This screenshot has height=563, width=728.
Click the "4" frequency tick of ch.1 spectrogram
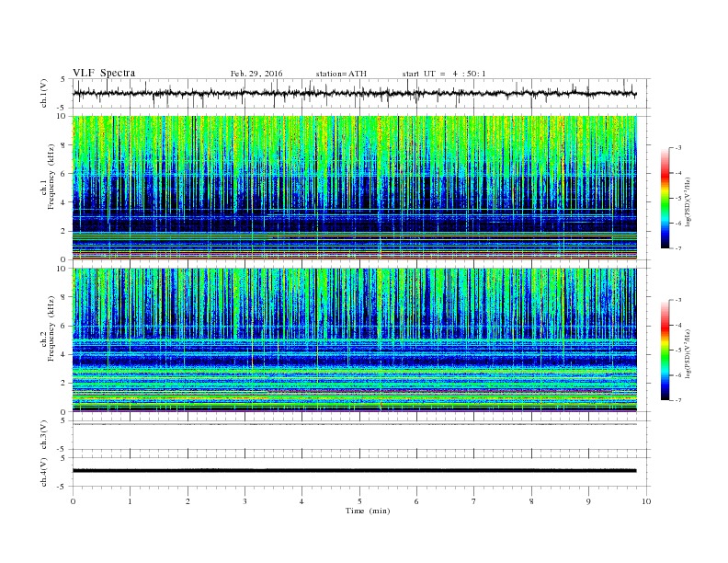[x=64, y=202]
